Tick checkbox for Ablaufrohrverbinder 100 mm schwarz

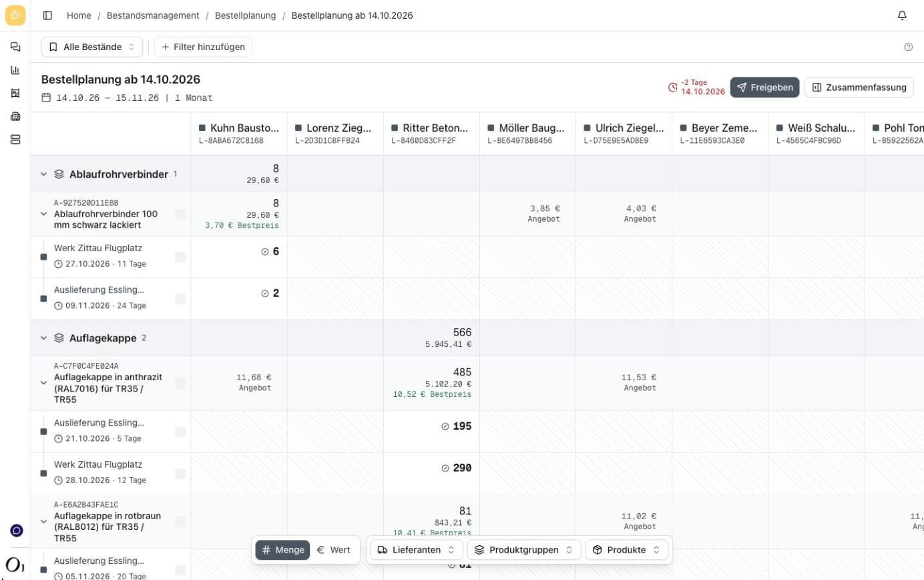(180, 214)
